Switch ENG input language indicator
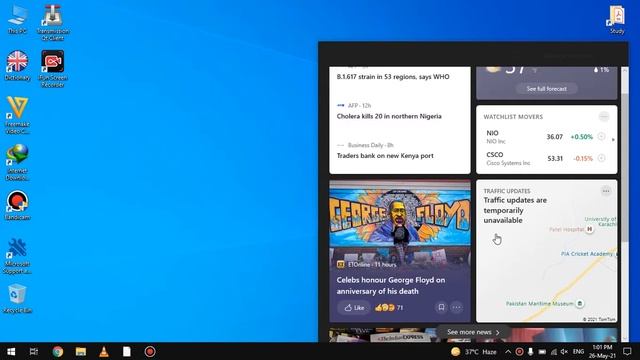The width and height of the screenshot is (640, 360). (x=578, y=352)
